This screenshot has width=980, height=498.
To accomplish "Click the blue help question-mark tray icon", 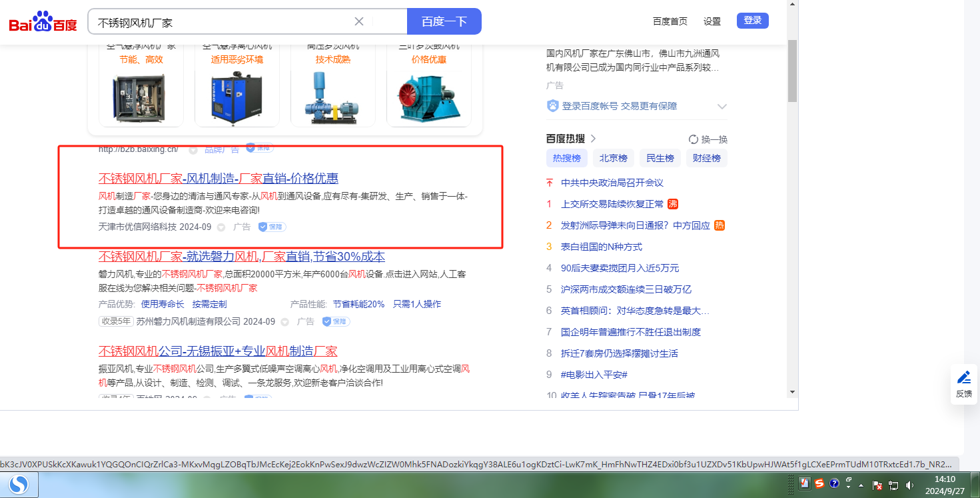I will (x=833, y=484).
